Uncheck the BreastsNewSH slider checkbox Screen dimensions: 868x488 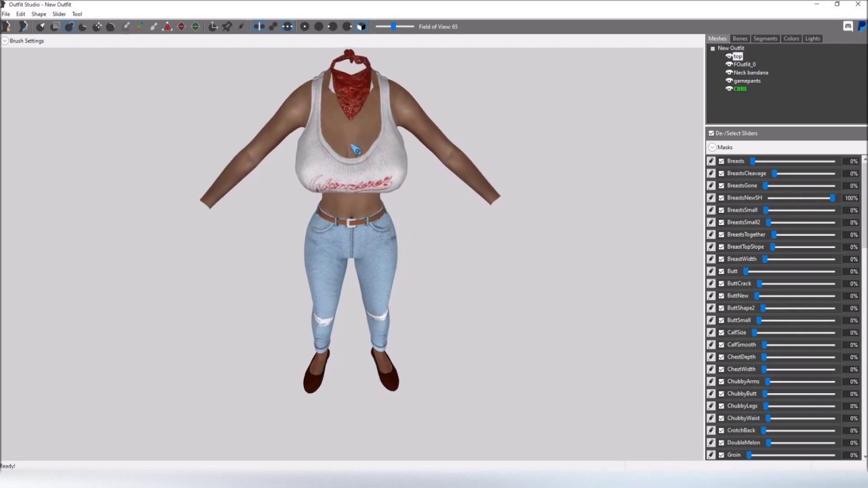722,198
